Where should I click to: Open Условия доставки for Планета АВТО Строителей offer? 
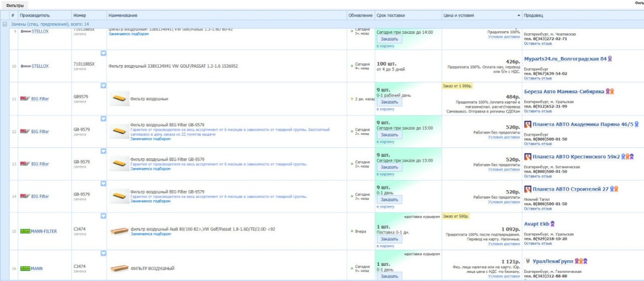[504, 202]
